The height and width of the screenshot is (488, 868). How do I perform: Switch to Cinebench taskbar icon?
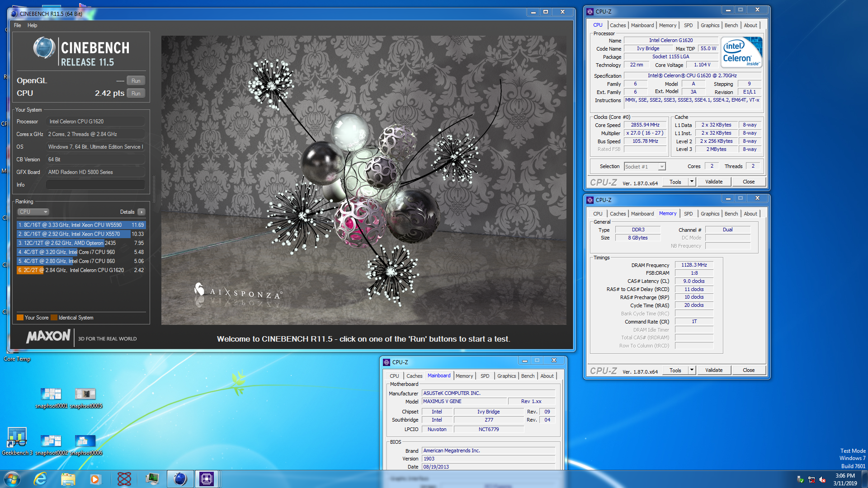pyautogui.click(x=180, y=479)
